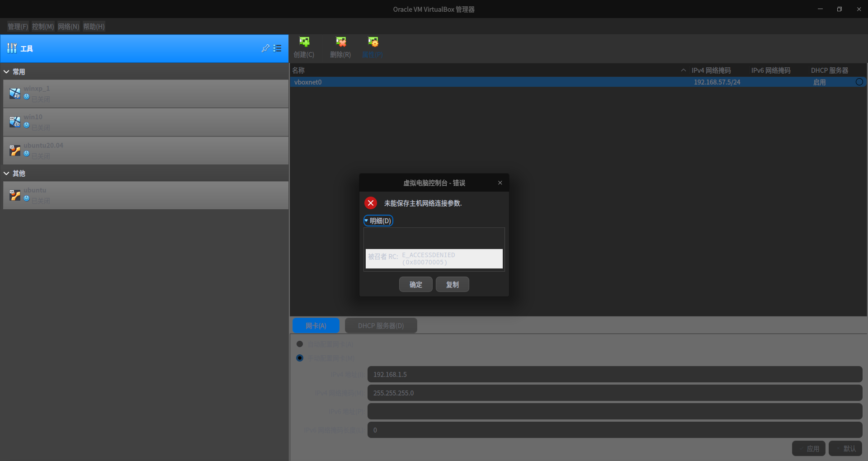Click the winxp_1 virtual machine icon

coord(14,93)
